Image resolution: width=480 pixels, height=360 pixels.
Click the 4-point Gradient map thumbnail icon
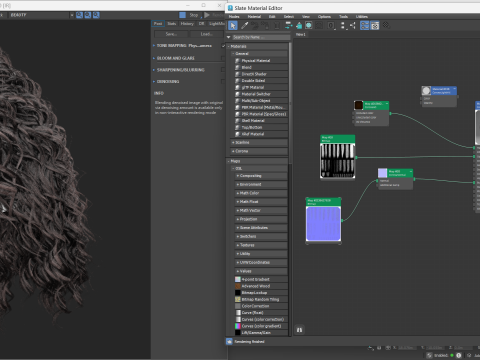[x=238, y=279]
